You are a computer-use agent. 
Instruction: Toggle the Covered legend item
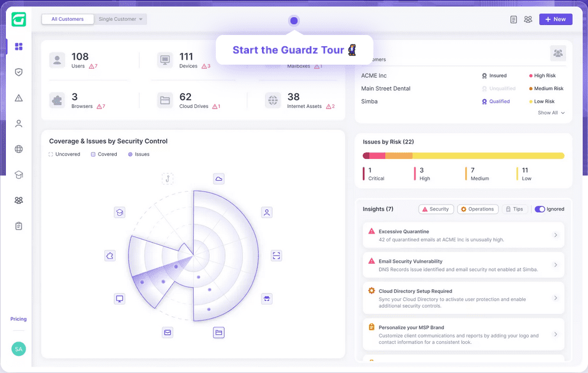coord(104,154)
